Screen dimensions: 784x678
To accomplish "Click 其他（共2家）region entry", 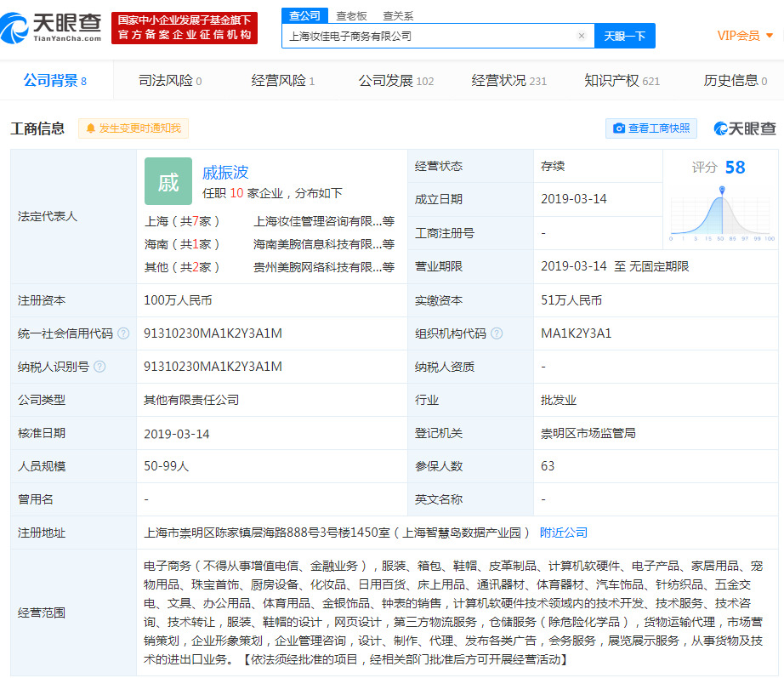I will tap(182, 267).
